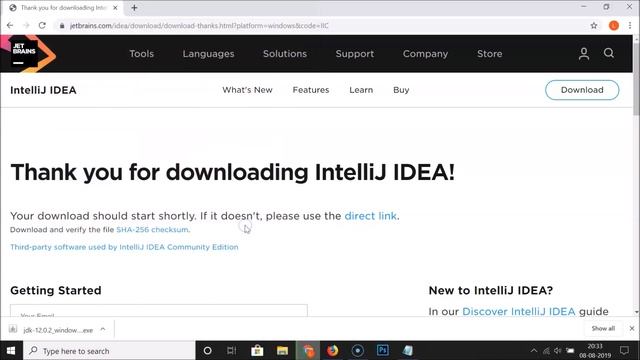640x360 pixels.
Task: Open the Windows Start menu
Action: [11, 351]
